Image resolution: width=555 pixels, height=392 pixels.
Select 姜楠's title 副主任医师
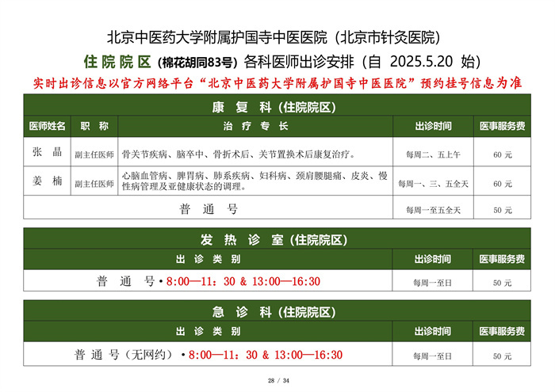pos(94,184)
